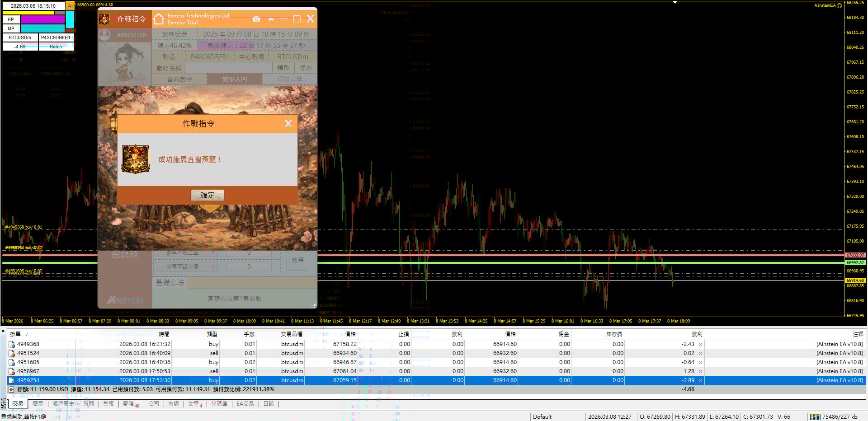Screen dimensions: 868x421
Task: Click the Basic label in the top-left panel
Action: [56, 47]
